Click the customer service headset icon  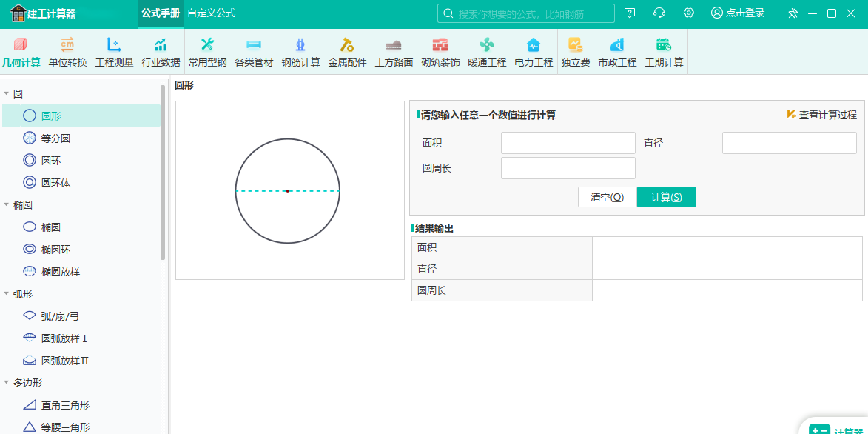659,13
